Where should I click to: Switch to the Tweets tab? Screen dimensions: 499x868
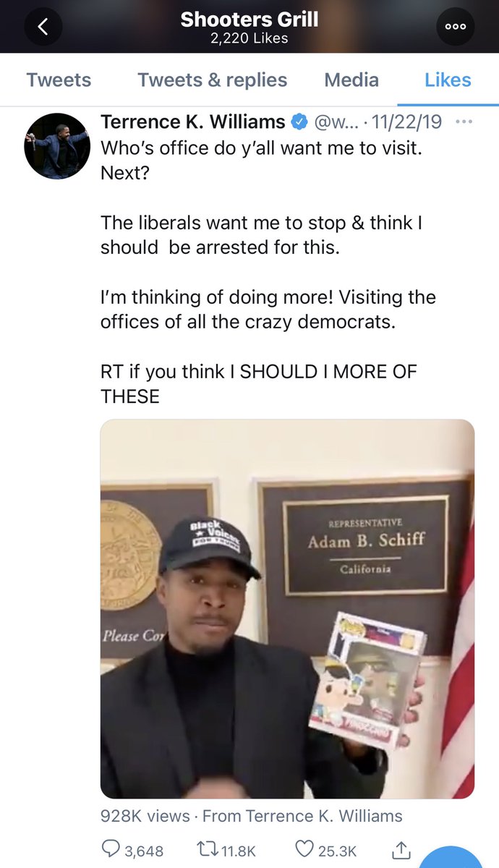point(59,80)
